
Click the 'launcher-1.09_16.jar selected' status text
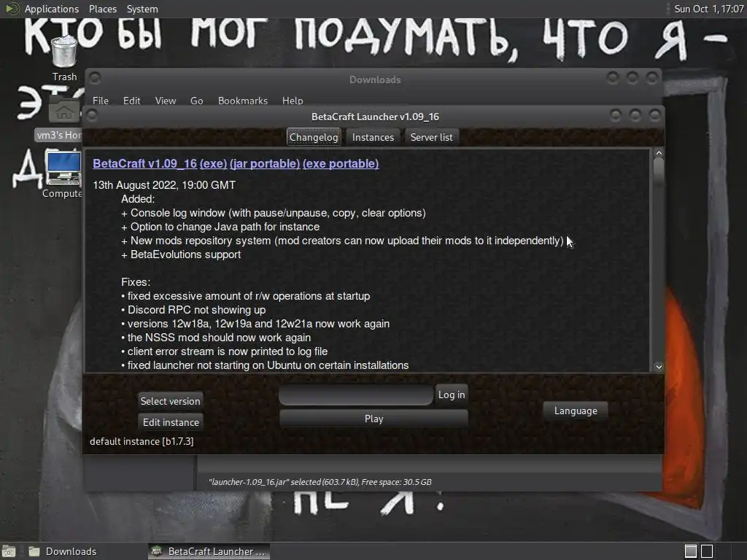(320, 482)
